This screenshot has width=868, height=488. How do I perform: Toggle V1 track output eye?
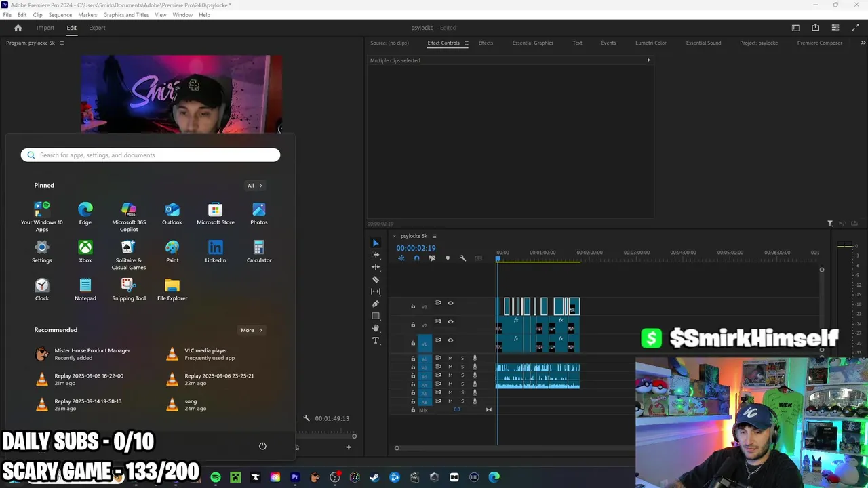(450, 340)
